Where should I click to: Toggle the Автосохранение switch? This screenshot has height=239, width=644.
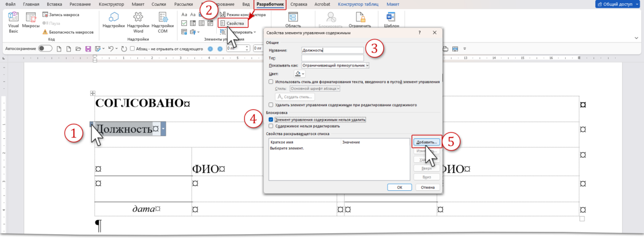point(45,48)
